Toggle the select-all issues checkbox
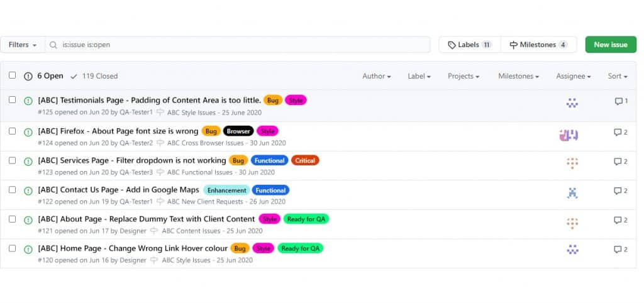The height and width of the screenshot is (303, 644). (x=13, y=75)
